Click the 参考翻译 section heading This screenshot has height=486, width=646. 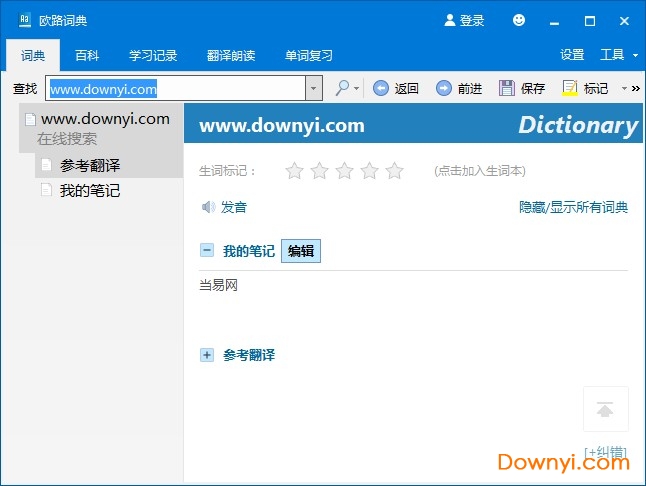249,355
